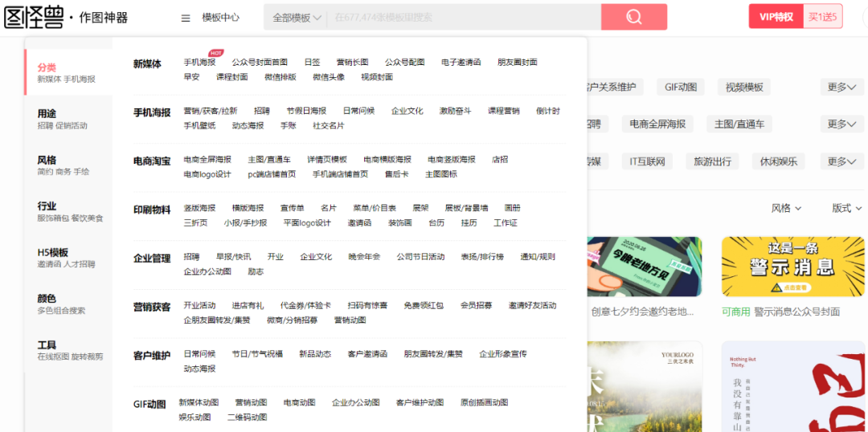Click the VIP特权 button
The width and height of the screenshot is (868, 432).
click(776, 17)
